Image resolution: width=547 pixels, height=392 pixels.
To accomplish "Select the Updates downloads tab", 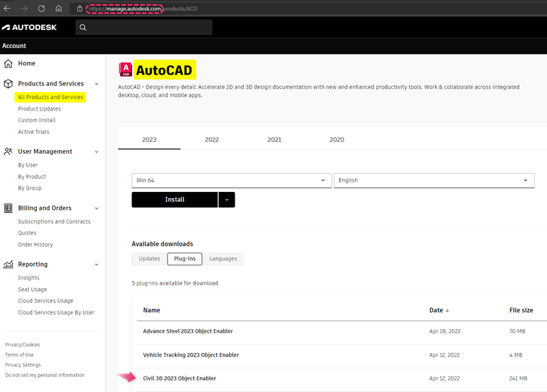I will pos(149,259).
